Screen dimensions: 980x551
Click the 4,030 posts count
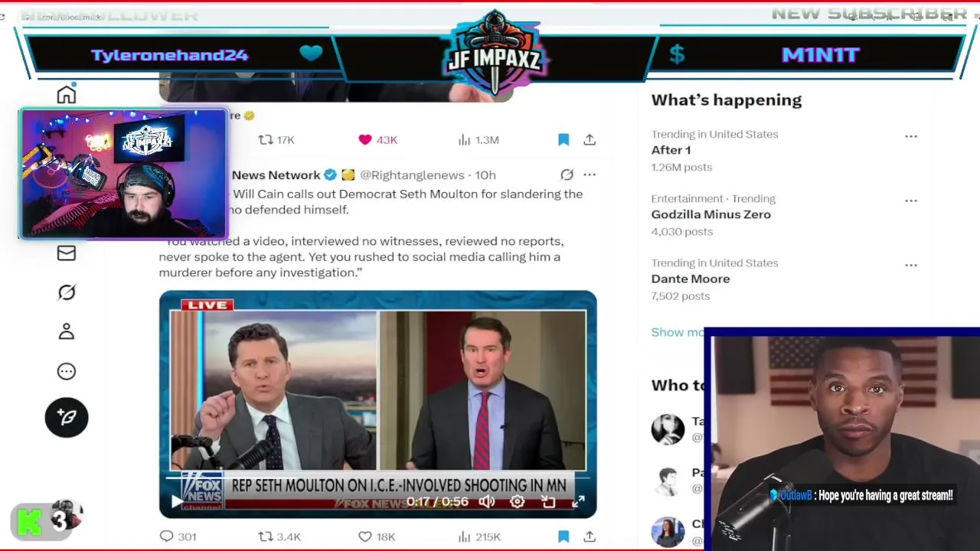pyautogui.click(x=682, y=231)
